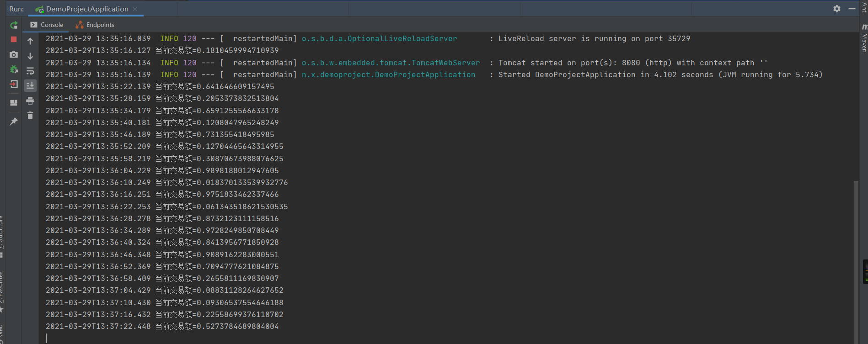The height and width of the screenshot is (344, 868).
Task: Click the log line with 0.6591255566633178
Action: click(x=162, y=111)
